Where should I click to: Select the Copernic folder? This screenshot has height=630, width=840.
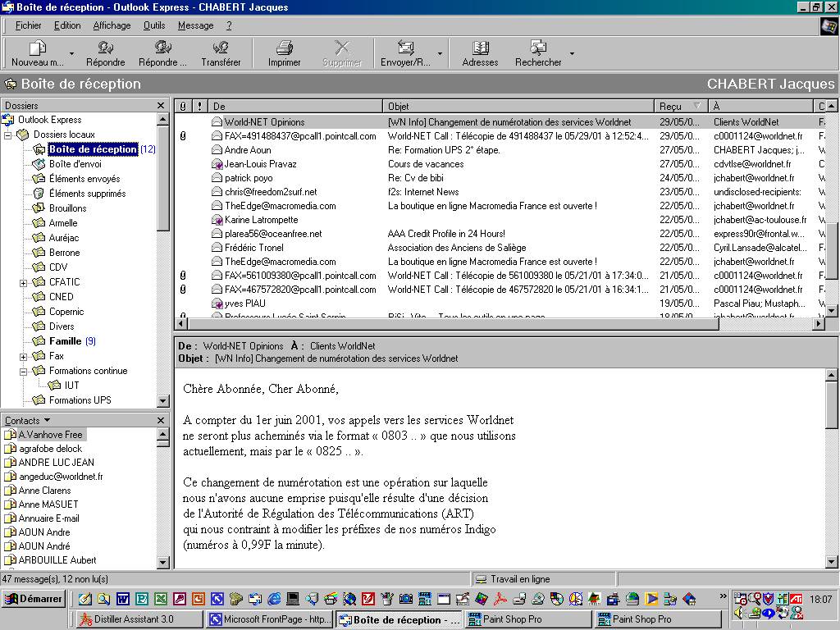tap(66, 311)
